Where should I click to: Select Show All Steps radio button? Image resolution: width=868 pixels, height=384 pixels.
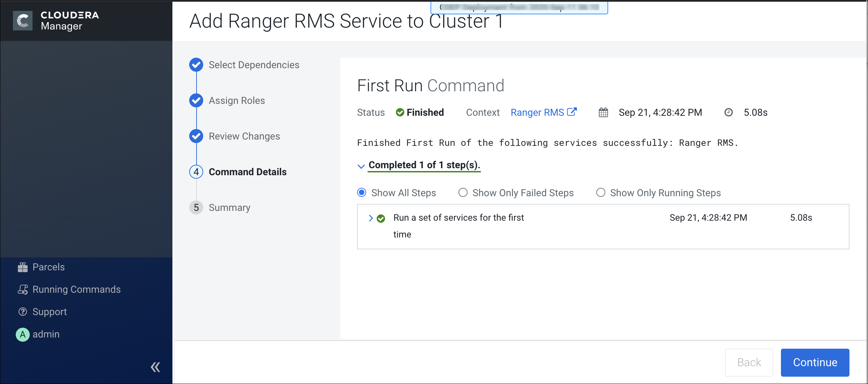coord(362,193)
